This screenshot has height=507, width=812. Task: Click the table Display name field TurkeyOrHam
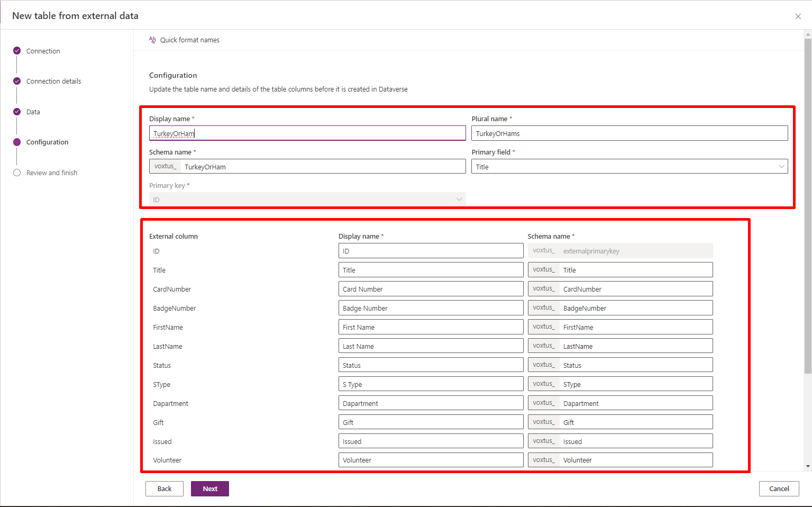(307, 133)
